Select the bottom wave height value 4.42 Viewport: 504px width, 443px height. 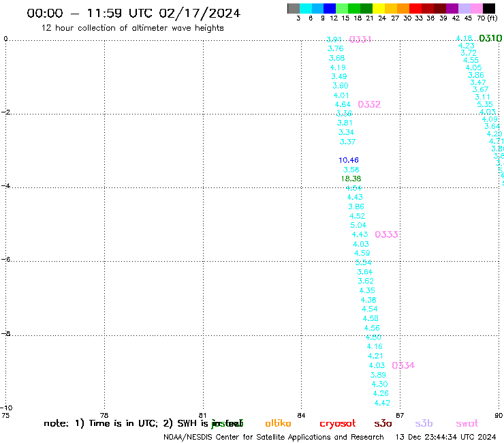(382, 403)
